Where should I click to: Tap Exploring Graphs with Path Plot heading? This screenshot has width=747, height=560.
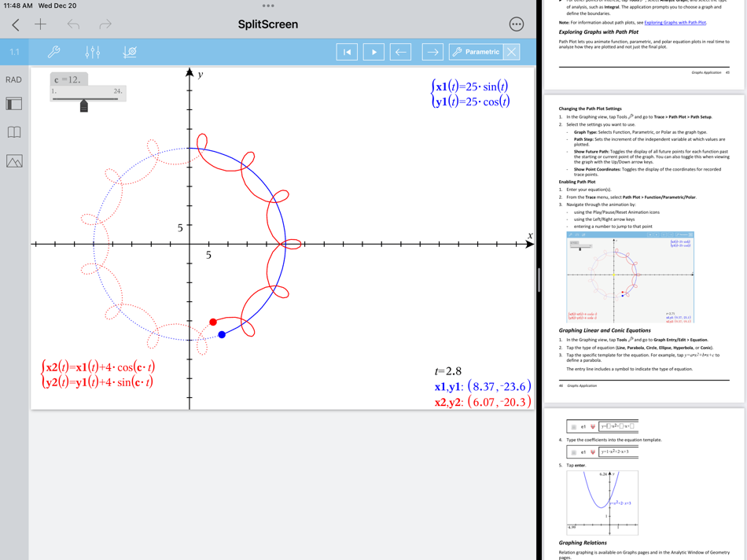click(x=598, y=32)
